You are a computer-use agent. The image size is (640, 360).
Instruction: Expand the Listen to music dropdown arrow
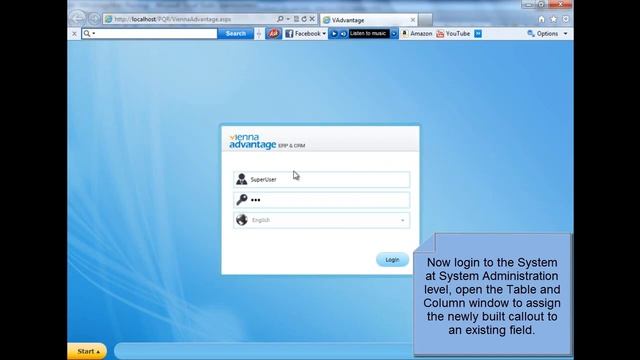394,33
